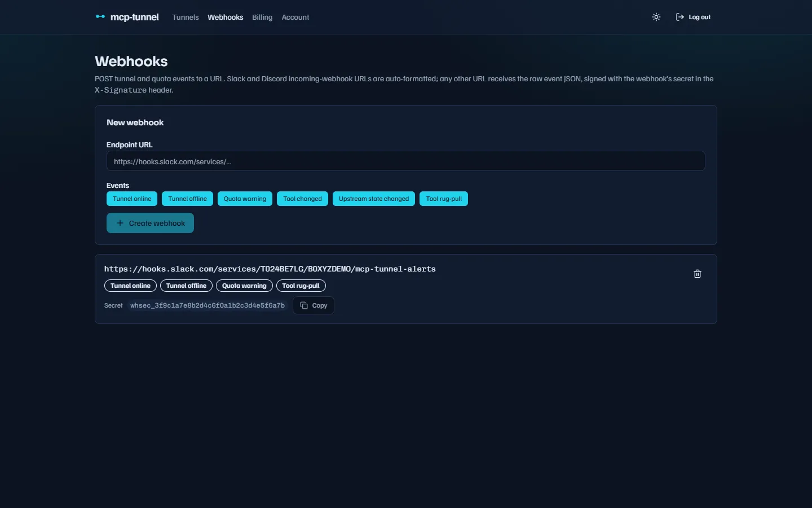Select the Slack webhook URL text

(x=270, y=269)
